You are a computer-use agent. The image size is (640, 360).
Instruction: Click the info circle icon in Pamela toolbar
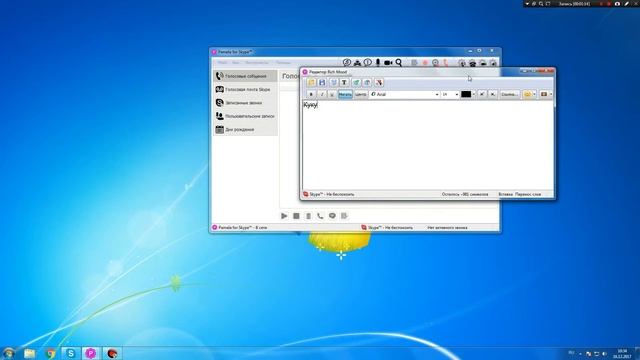pos(367,62)
